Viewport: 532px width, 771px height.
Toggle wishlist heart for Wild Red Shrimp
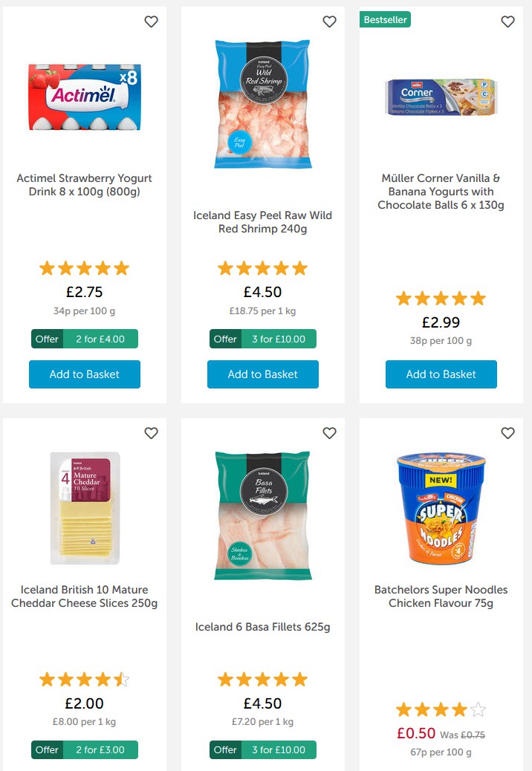click(329, 22)
